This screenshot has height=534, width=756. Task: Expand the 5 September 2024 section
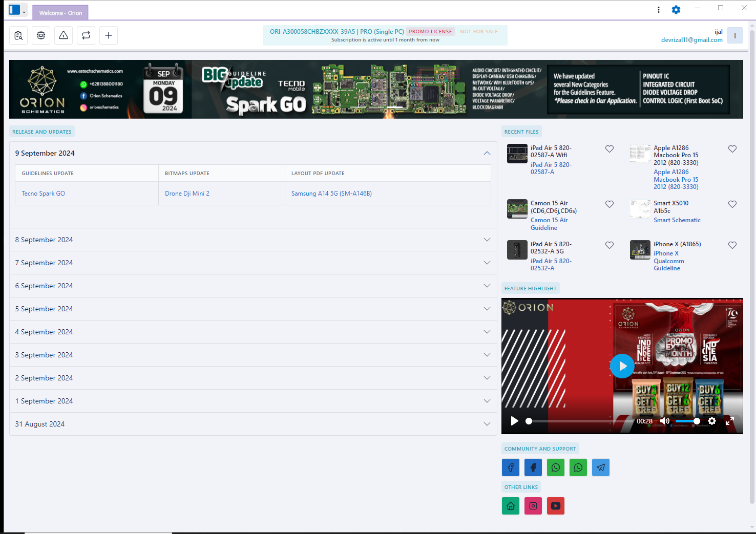[253, 309]
